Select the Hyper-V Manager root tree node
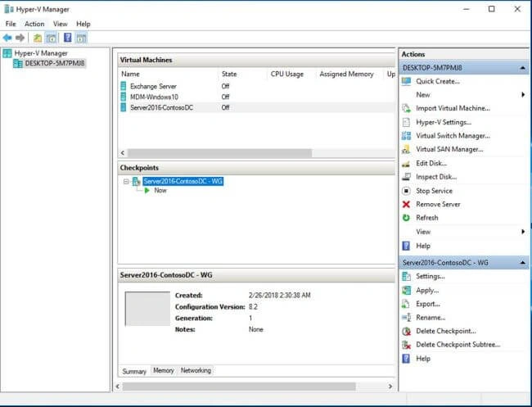 coord(41,53)
